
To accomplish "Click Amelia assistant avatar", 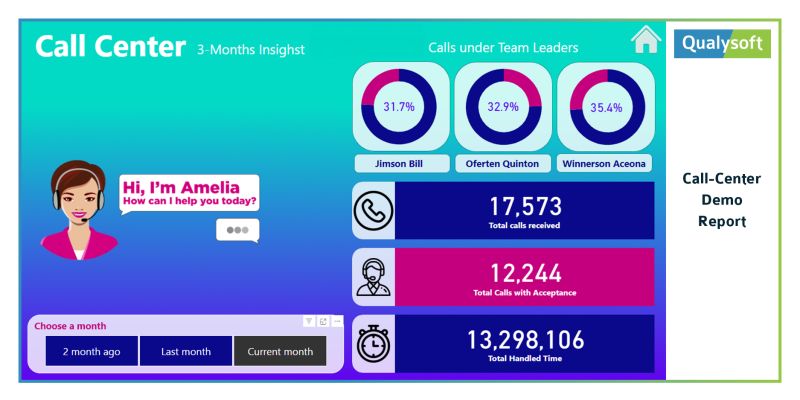I will 79,210.
